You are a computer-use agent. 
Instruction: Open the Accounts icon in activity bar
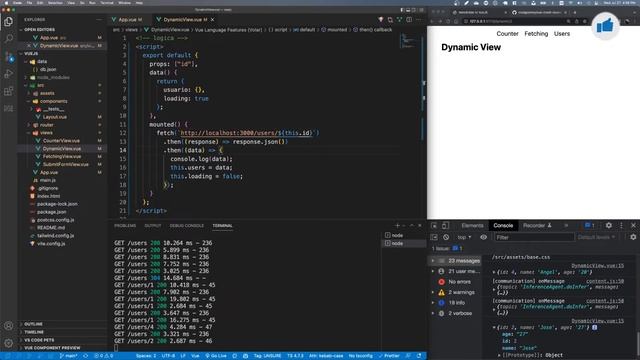pyautogui.click(x=9, y=326)
